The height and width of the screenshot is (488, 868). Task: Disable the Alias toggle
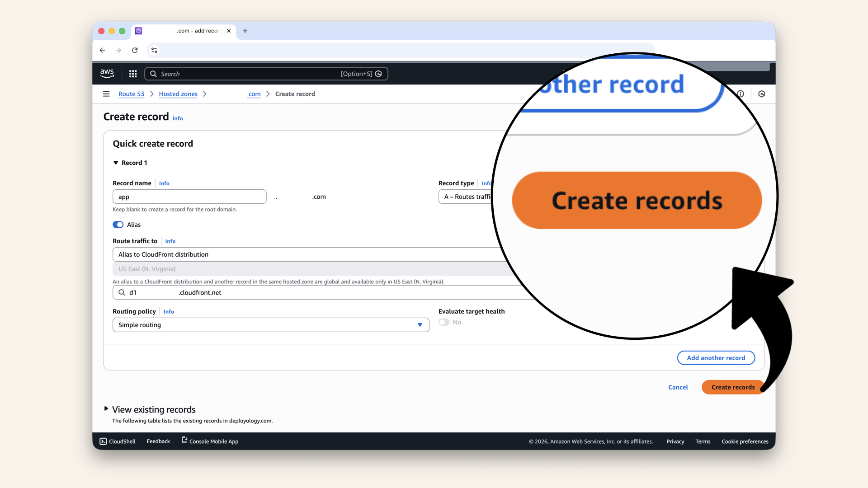click(x=118, y=225)
